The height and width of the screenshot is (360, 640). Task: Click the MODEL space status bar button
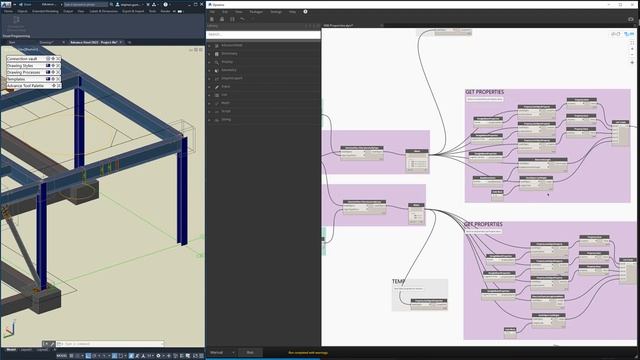coord(62,356)
